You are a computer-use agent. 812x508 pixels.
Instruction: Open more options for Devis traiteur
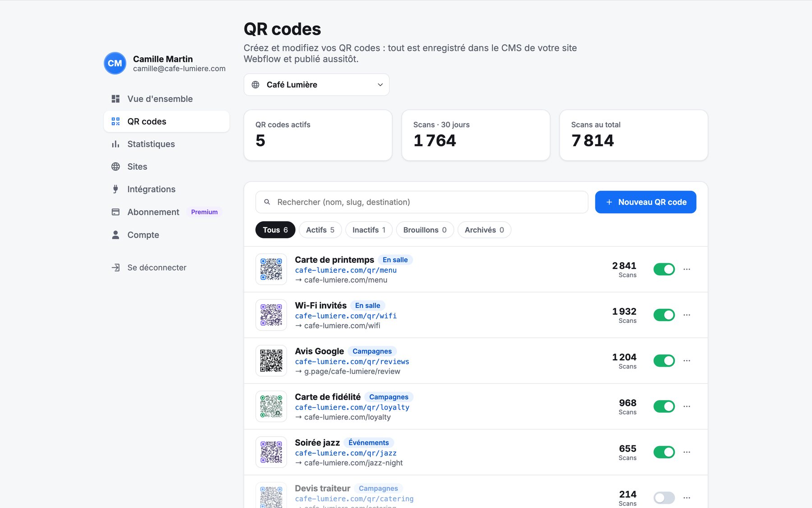coord(687,498)
